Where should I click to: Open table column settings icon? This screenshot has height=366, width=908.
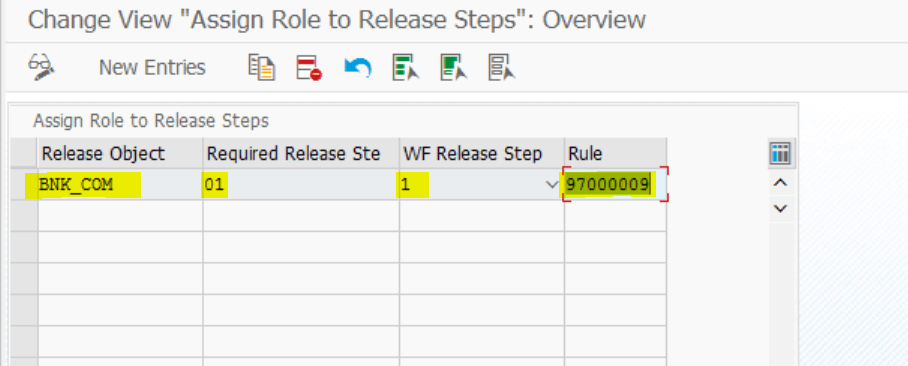tap(781, 153)
